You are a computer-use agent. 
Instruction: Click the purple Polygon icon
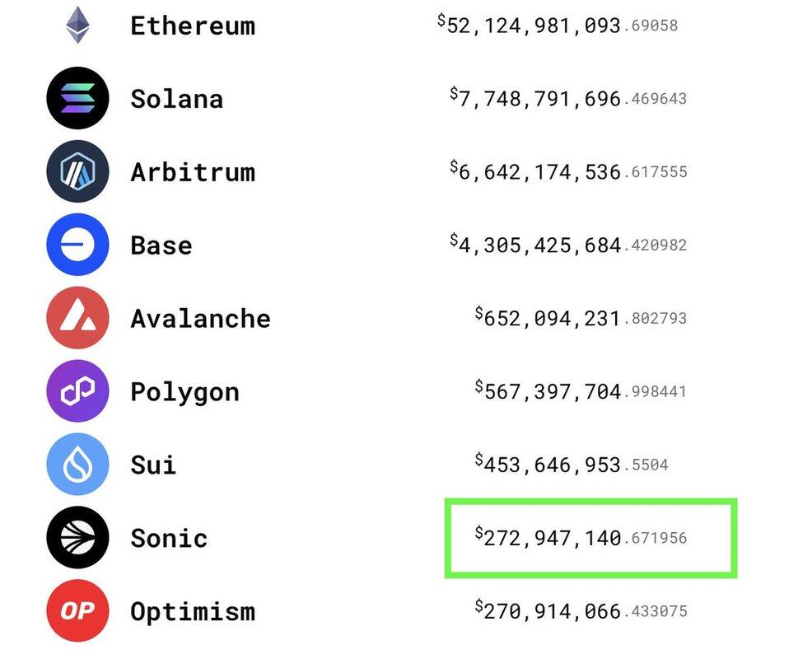[77, 391]
